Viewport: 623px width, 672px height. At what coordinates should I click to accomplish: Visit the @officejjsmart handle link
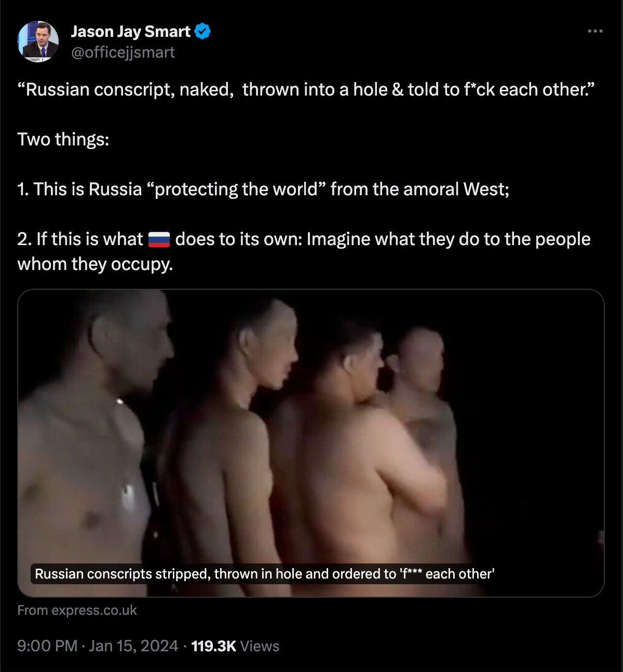(123, 52)
